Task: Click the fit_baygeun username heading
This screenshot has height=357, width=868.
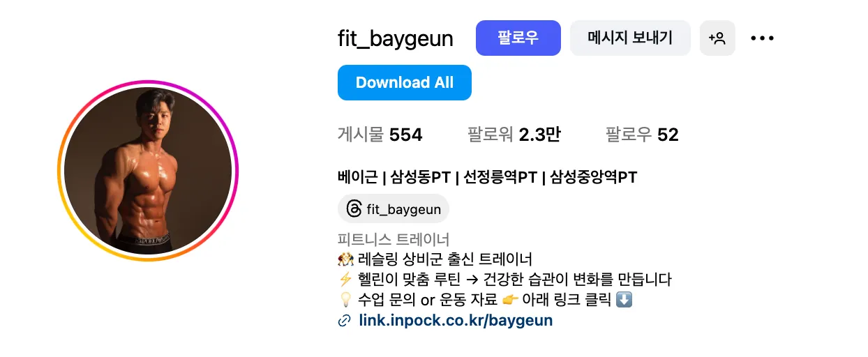Action: (x=396, y=38)
